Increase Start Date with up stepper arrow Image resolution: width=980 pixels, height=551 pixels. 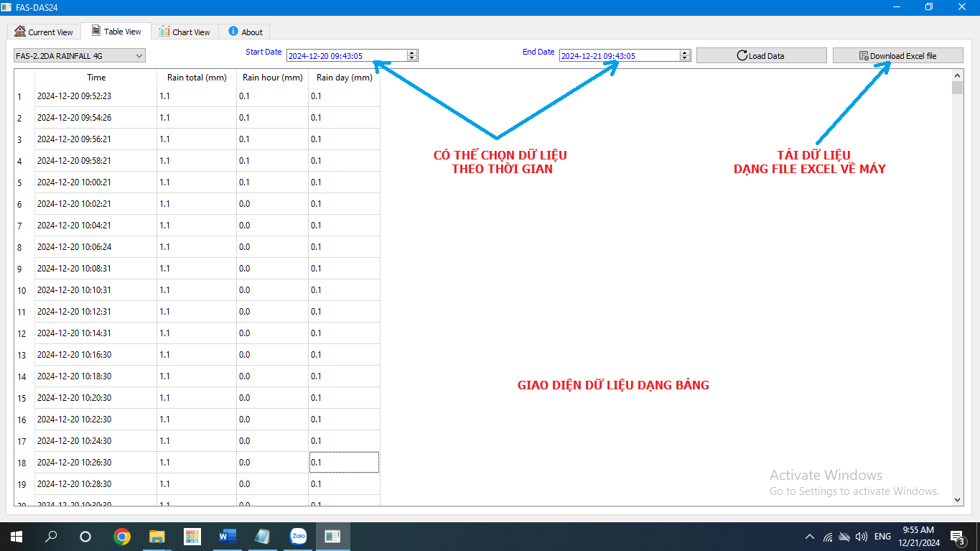click(x=412, y=52)
